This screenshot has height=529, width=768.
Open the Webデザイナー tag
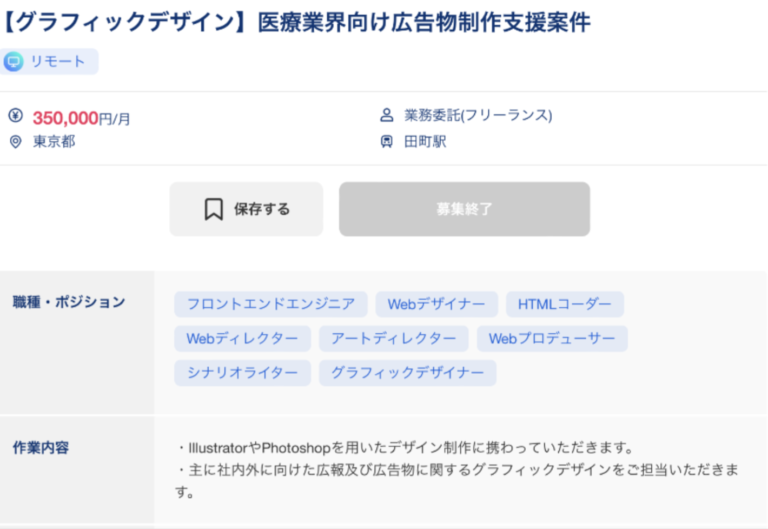(x=436, y=305)
